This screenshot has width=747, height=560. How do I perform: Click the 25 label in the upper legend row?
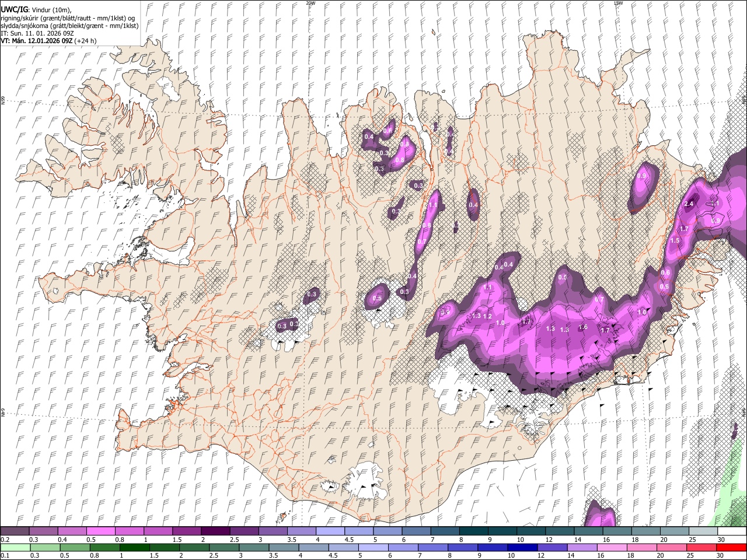click(692, 540)
